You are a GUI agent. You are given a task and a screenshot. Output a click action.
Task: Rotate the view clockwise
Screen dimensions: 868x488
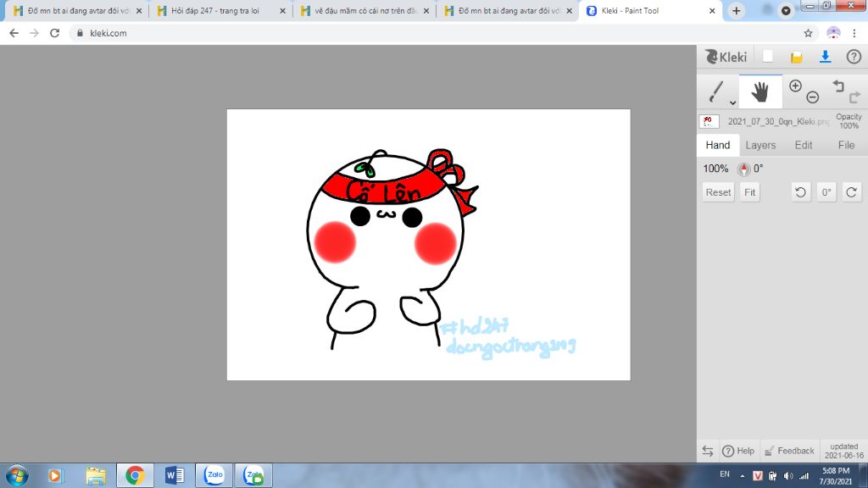pyautogui.click(x=851, y=192)
